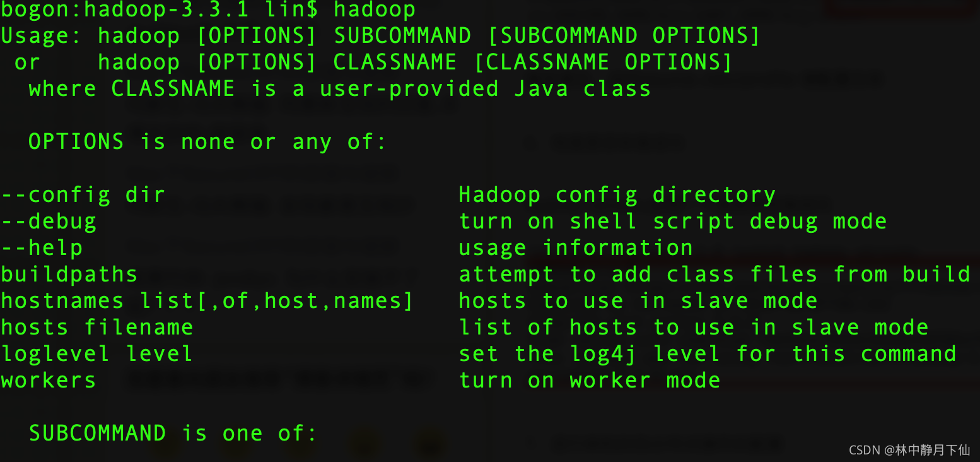Click the '--debug' option line
Image resolution: width=980 pixels, height=462 pixels.
[49, 222]
